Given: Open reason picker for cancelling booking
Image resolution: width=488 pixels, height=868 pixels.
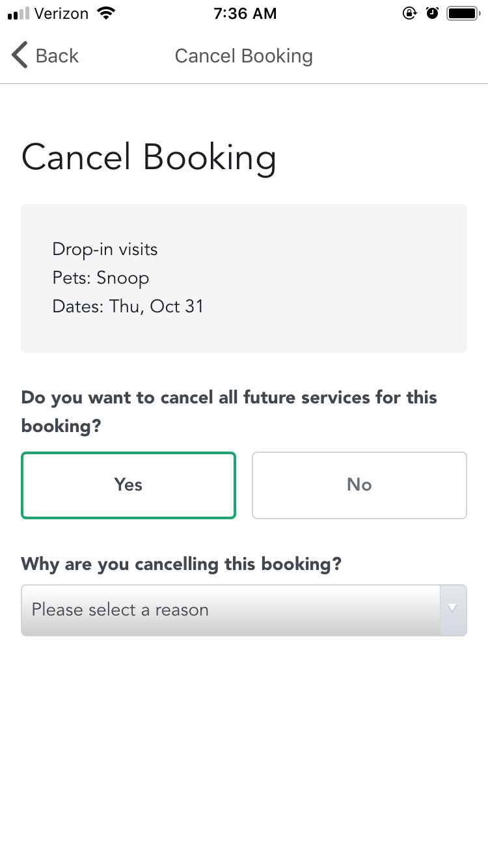Looking at the screenshot, I should [244, 610].
